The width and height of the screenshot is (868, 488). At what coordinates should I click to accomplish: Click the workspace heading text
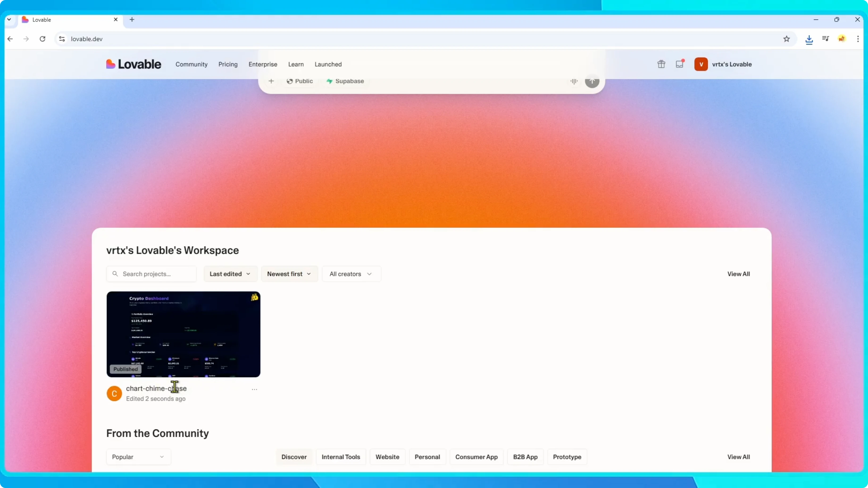(172, 250)
